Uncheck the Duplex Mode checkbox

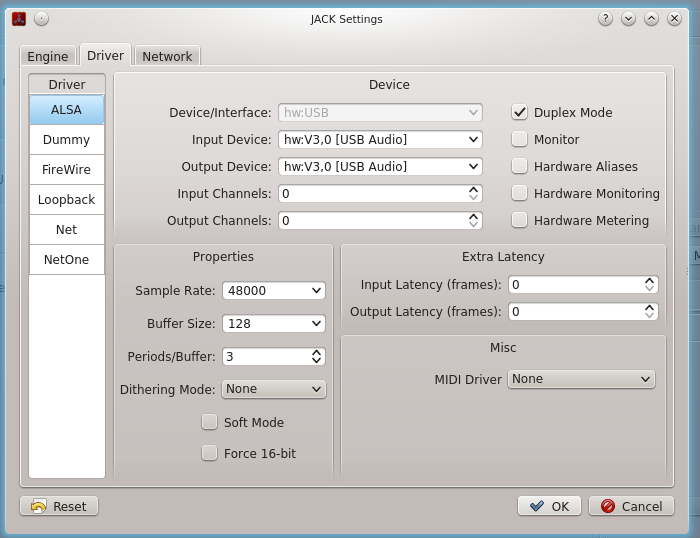pos(520,113)
